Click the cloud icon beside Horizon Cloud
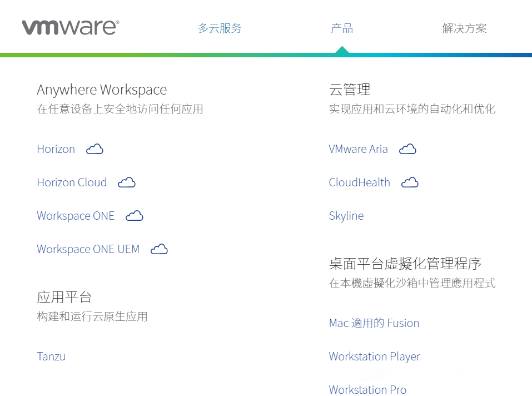 point(126,182)
